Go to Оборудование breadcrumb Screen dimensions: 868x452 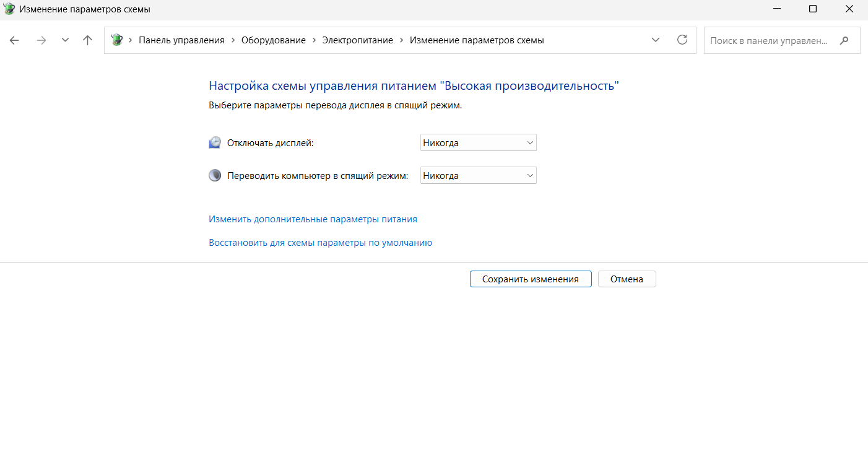click(x=273, y=40)
